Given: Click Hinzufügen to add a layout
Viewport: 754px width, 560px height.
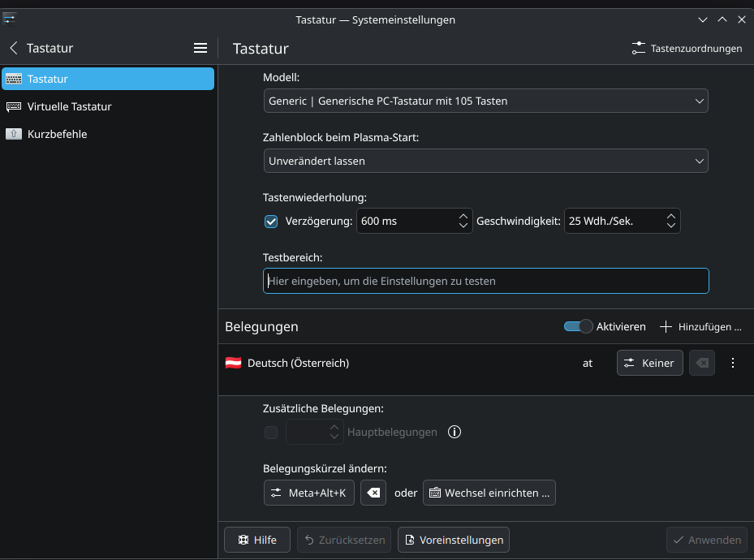Looking at the screenshot, I should tap(700, 326).
